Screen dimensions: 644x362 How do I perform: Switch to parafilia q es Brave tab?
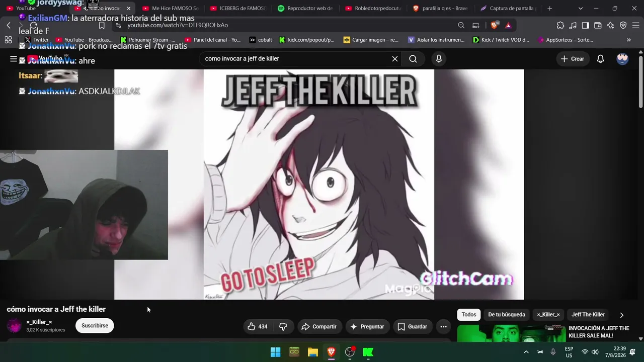tap(441, 9)
